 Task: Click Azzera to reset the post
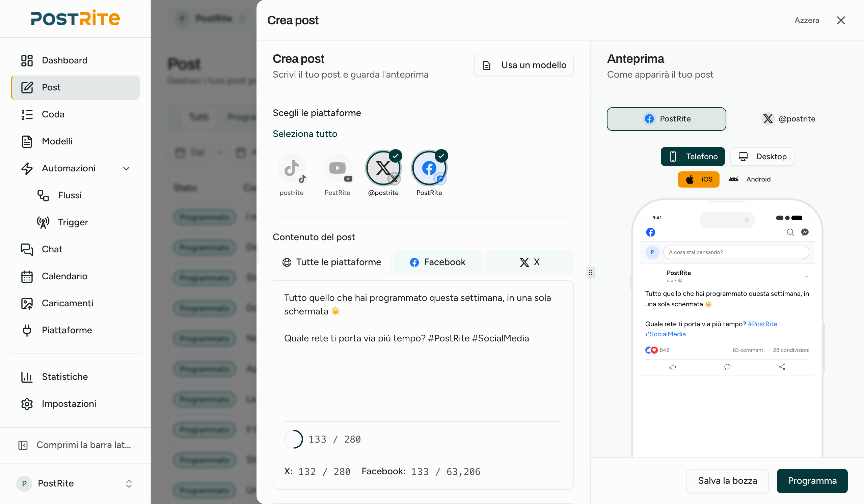[807, 20]
